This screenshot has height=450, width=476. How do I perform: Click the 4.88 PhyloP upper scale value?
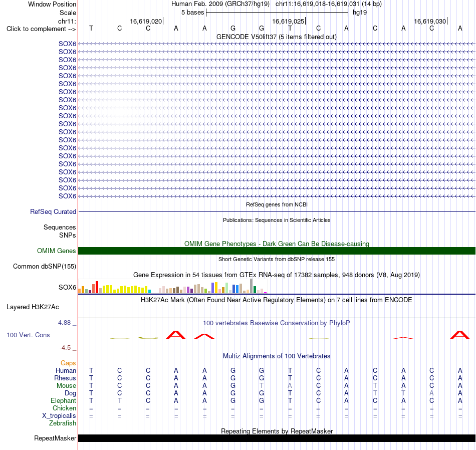(x=64, y=323)
